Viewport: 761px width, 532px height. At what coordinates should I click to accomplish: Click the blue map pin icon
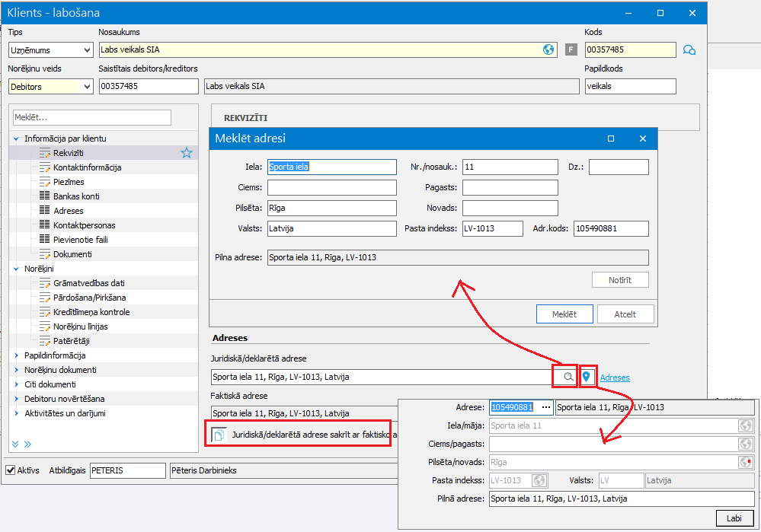pyautogui.click(x=587, y=377)
